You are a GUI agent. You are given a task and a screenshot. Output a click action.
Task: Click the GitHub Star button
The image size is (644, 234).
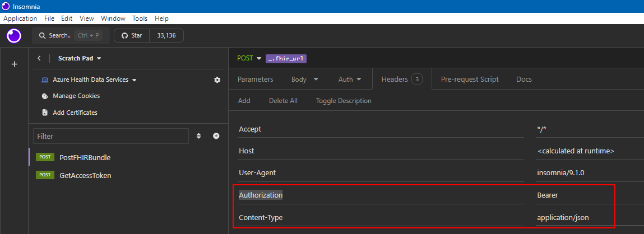point(132,36)
